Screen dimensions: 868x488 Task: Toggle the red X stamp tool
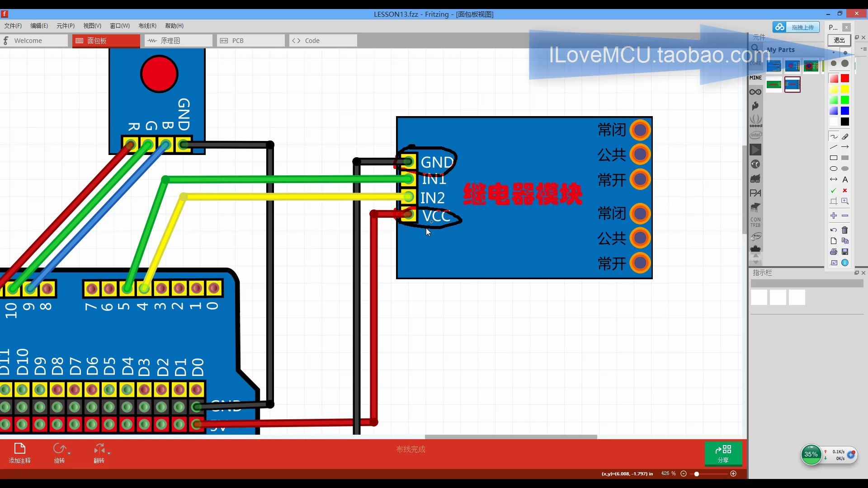pyautogui.click(x=845, y=190)
